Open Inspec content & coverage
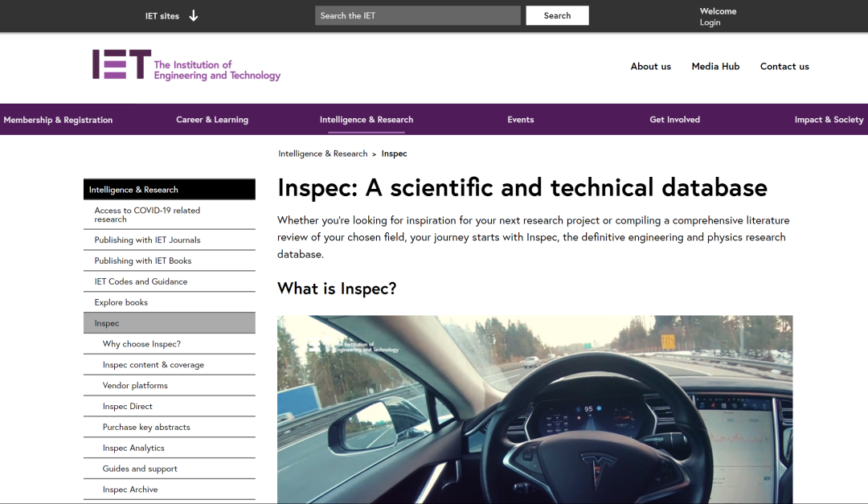 coord(170,364)
